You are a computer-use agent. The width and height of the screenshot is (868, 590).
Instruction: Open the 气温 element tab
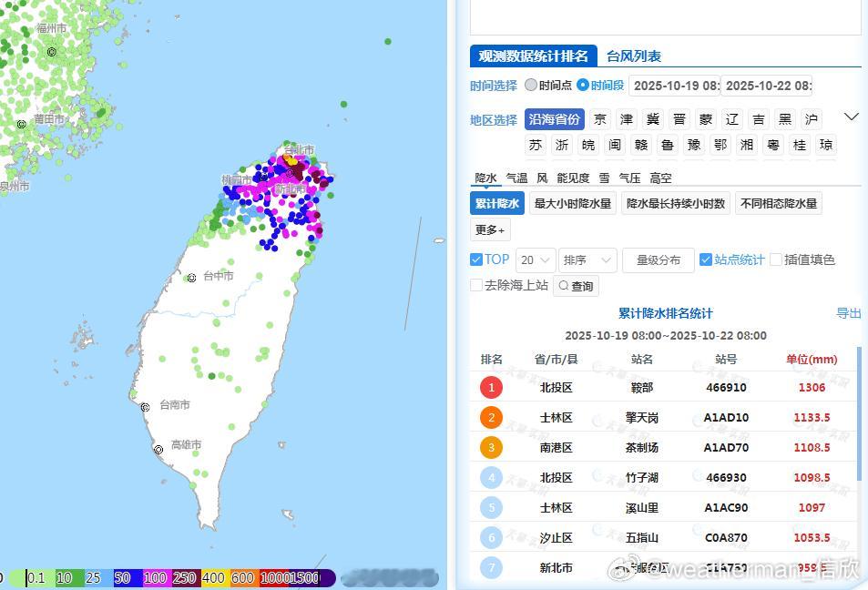(516, 178)
